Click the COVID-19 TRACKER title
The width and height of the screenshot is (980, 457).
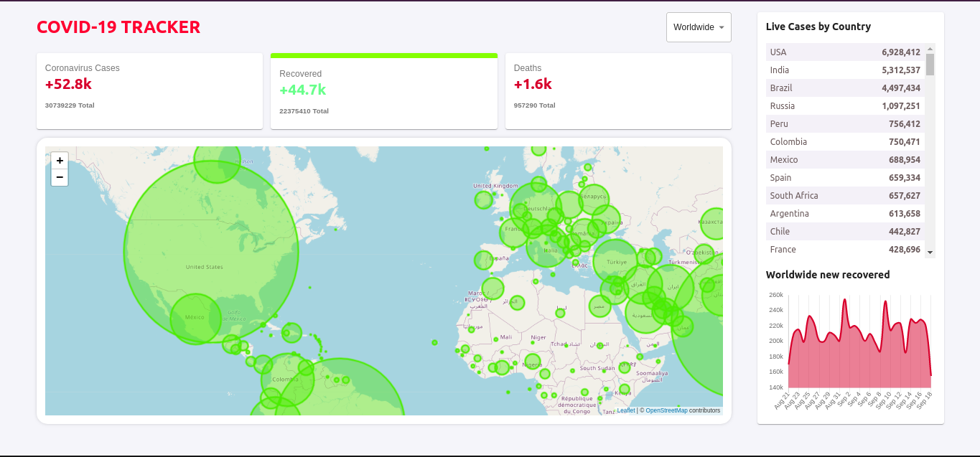pyautogui.click(x=118, y=27)
